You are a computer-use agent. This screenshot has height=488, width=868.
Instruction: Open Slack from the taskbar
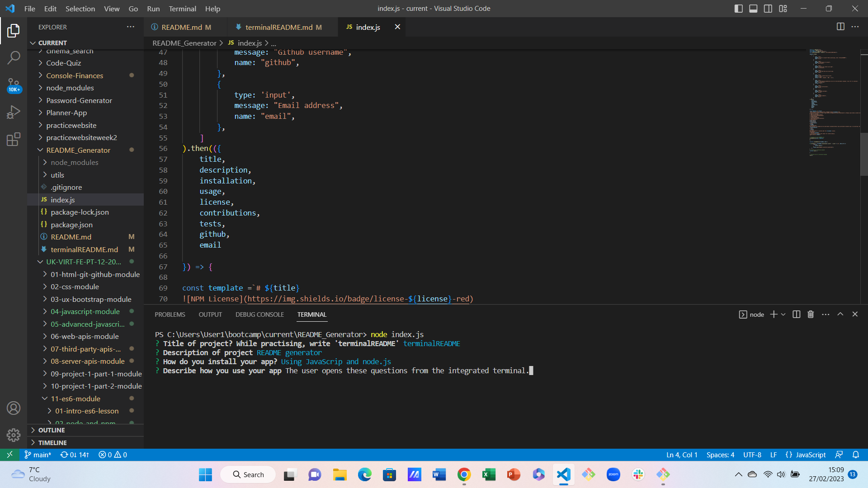[638, 474]
